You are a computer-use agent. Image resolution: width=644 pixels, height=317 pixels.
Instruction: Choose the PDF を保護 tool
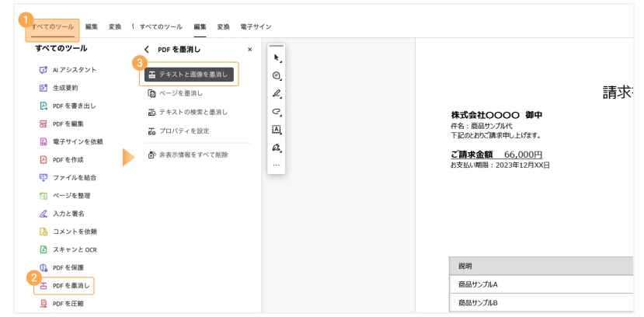point(61,268)
